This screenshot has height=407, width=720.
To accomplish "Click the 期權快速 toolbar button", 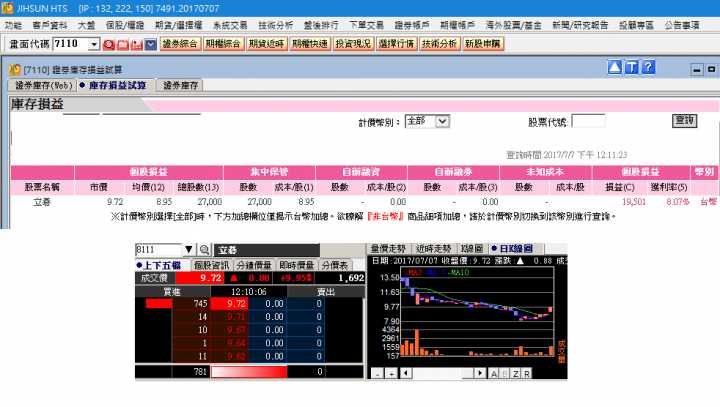I will click(x=310, y=44).
